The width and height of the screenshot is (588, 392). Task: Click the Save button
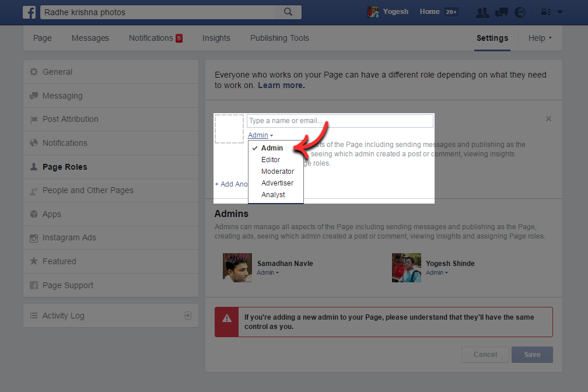[x=532, y=355]
